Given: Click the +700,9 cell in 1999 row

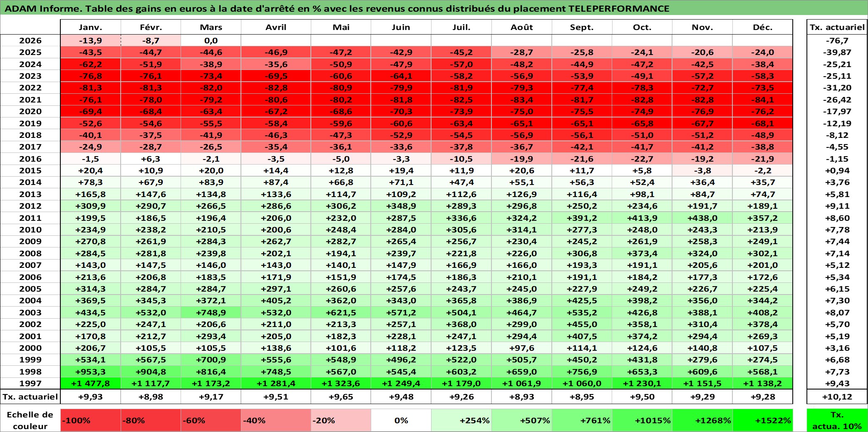Looking at the screenshot, I should click(x=211, y=360).
